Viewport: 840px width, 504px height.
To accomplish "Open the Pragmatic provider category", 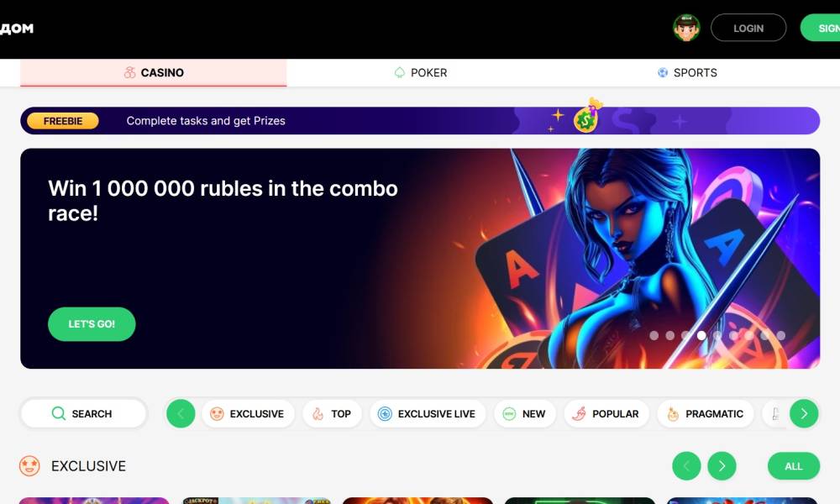I will coord(706,413).
